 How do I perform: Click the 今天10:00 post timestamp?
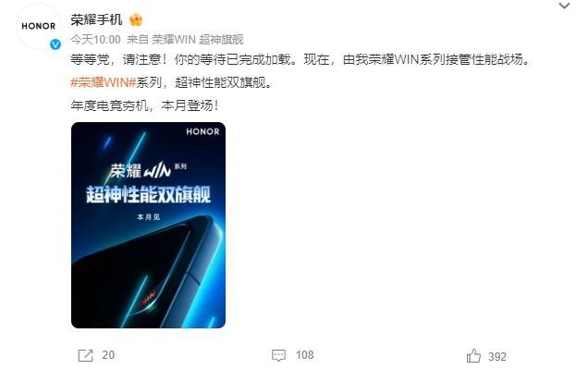[95, 40]
